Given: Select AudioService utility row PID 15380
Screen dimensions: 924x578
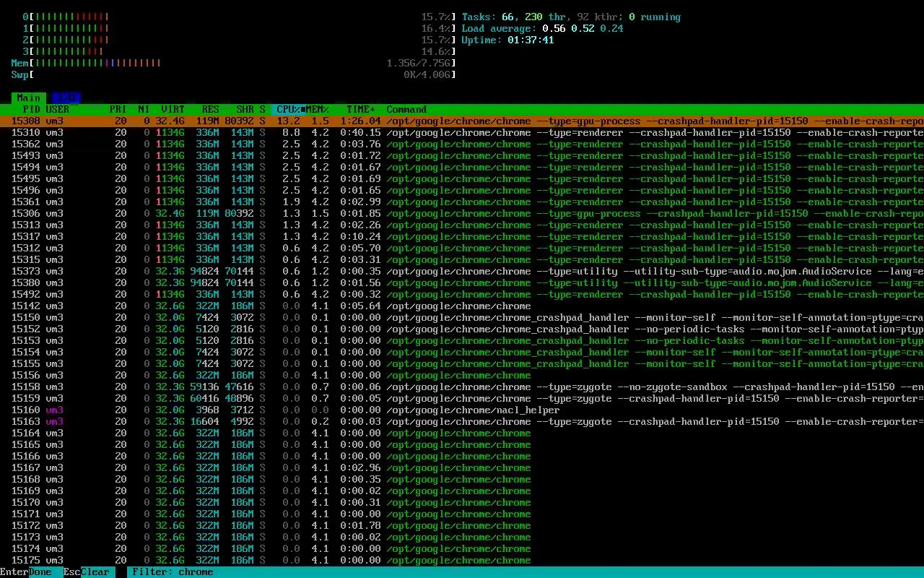Looking at the screenshot, I should tap(462, 282).
